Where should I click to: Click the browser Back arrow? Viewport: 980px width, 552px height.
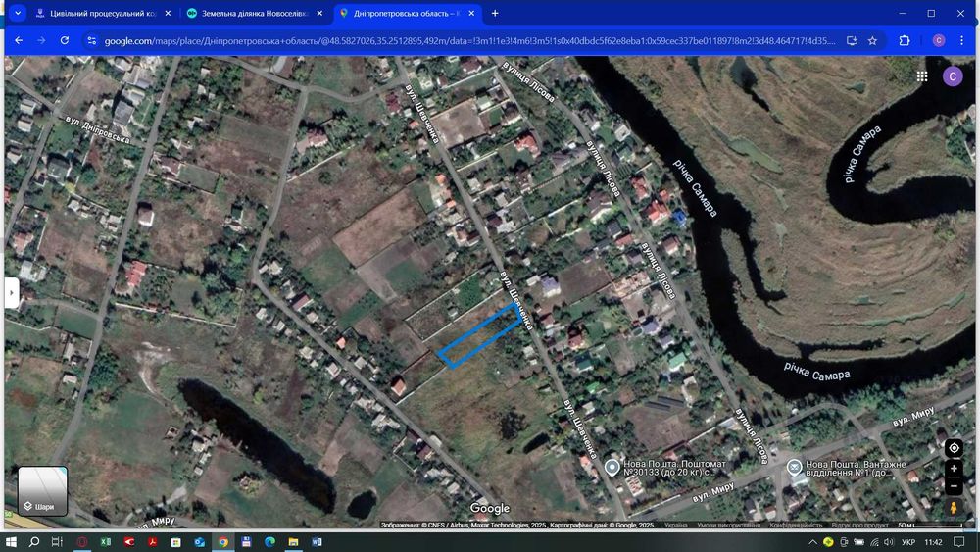tap(19, 40)
